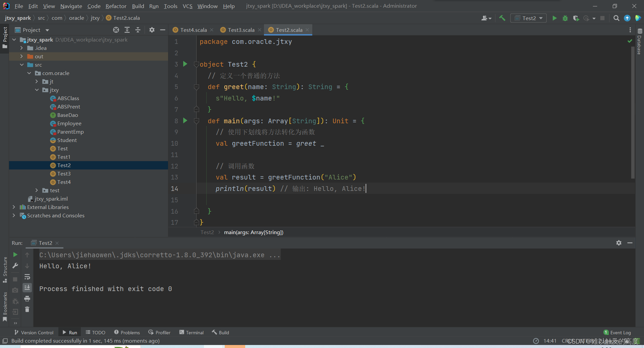The image size is (644, 348).
Task: Collapse the com.oracle package
Action: 29,73
